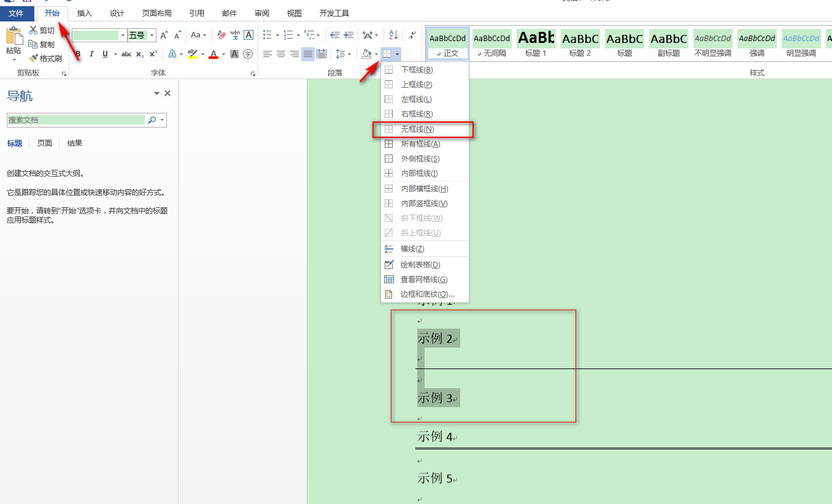The width and height of the screenshot is (832, 504).
Task: Apply the Character Border icon
Action: (248, 35)
